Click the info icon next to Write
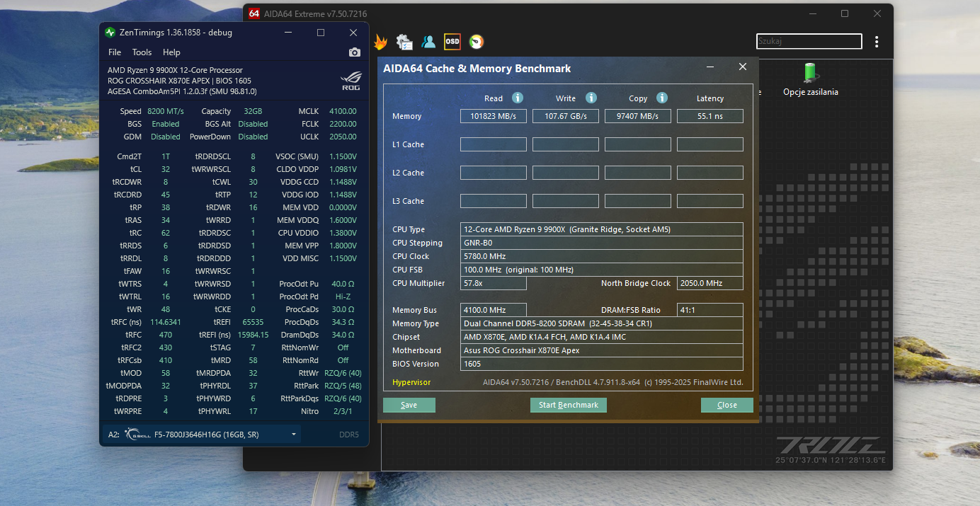The height and width of the screenshot is (506, 980). pos(591,98)
